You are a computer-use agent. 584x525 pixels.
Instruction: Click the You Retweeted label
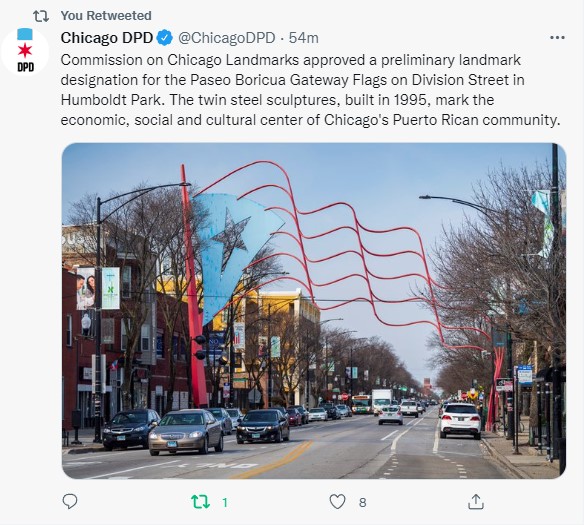[x=106, y=16]
